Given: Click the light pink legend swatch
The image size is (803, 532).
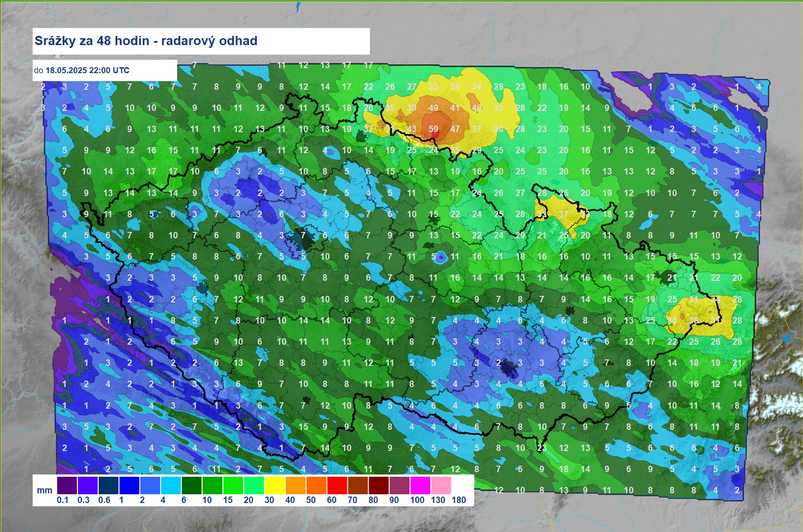Looking at the screenshot, I should coord(441,486).
